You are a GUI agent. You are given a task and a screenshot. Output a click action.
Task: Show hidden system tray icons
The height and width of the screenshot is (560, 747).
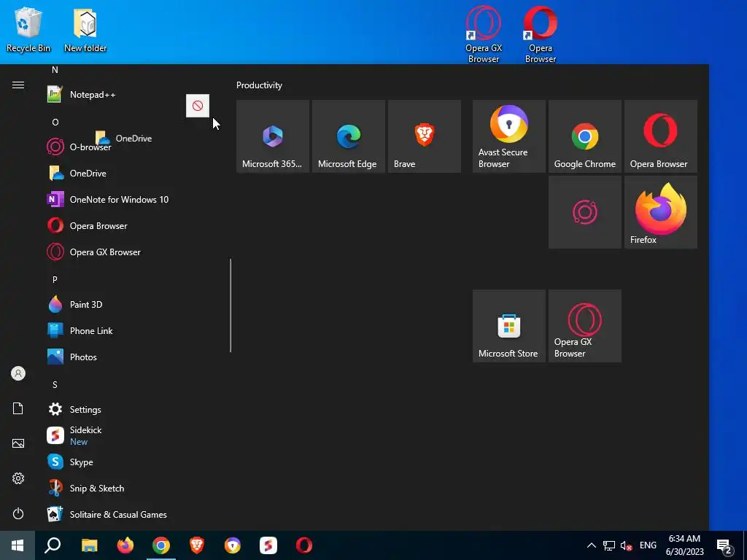click(x=591, y=545)
